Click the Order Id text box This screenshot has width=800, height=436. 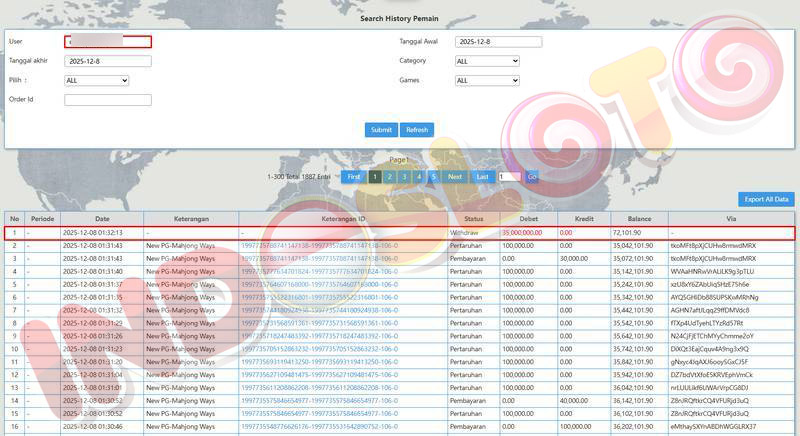click(x=107, y=100)
